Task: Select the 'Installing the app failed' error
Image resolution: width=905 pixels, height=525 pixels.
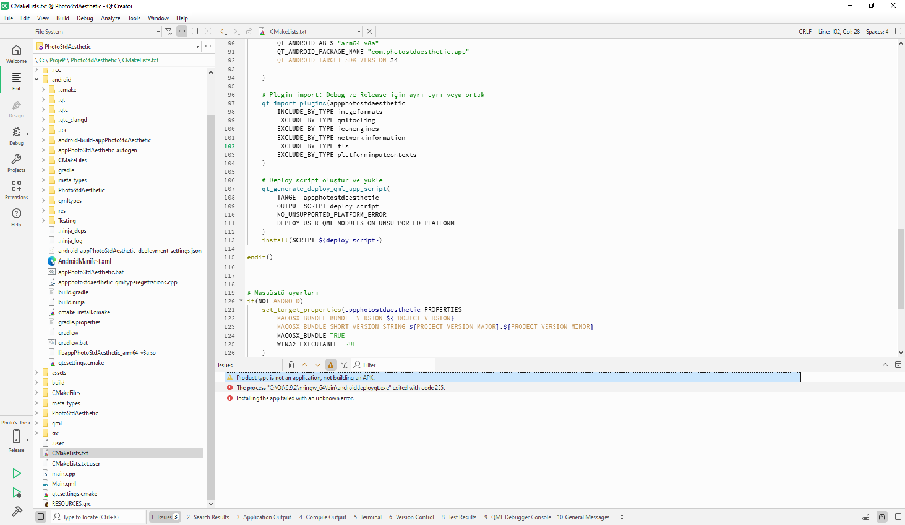Action: point(295,398)
